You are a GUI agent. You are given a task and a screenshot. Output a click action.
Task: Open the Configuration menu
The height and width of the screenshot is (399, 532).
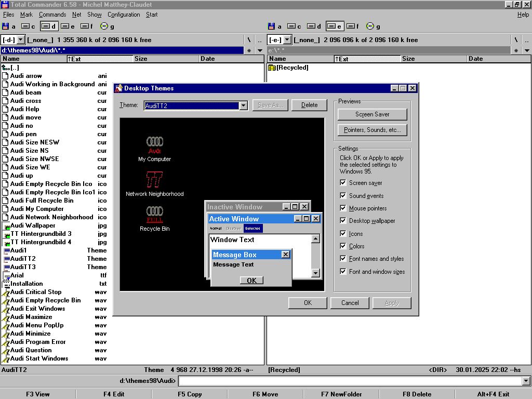(124, 15)
